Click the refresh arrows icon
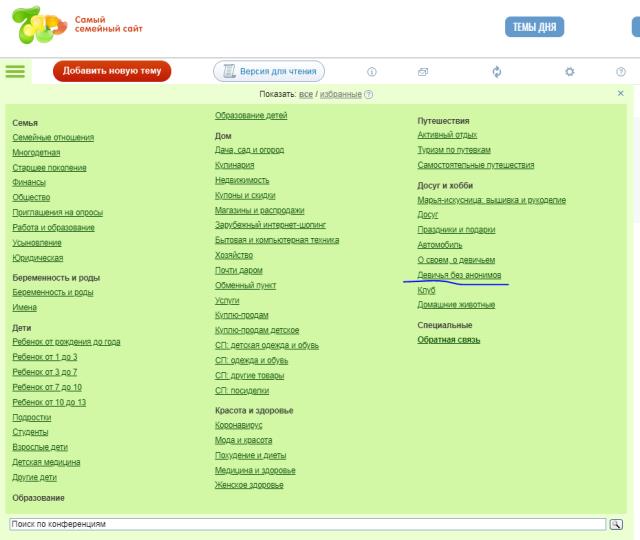The height and width of the screenshot is (540, 640). point(497,72)
